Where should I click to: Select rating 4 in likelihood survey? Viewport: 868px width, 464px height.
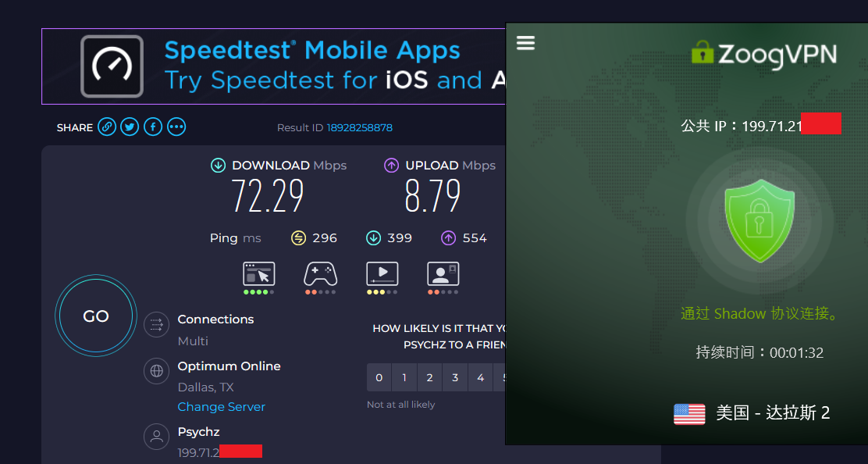click(x=480, y=378)
